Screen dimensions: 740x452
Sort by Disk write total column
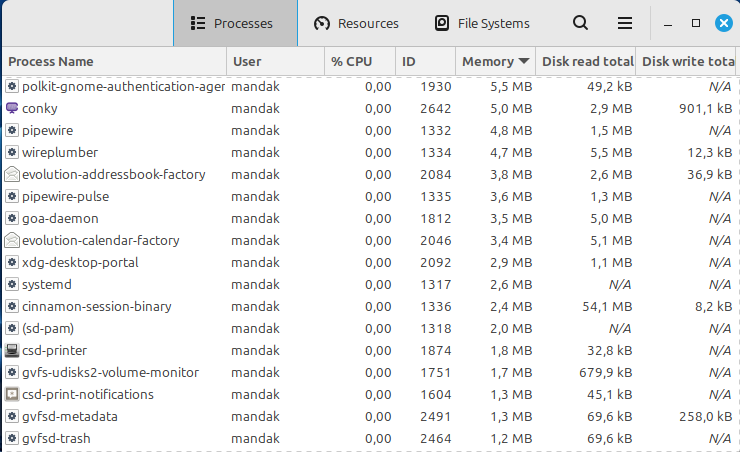pyautogui.click(x=686, y=61)
